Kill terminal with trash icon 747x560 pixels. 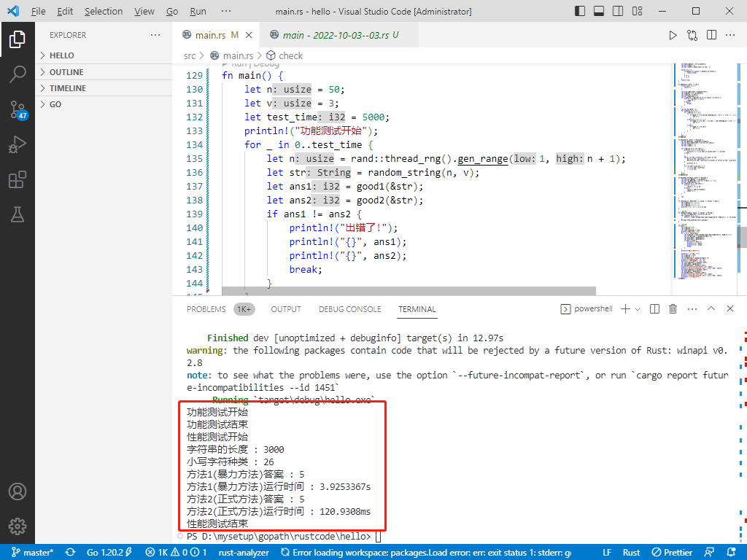(673, 309)
